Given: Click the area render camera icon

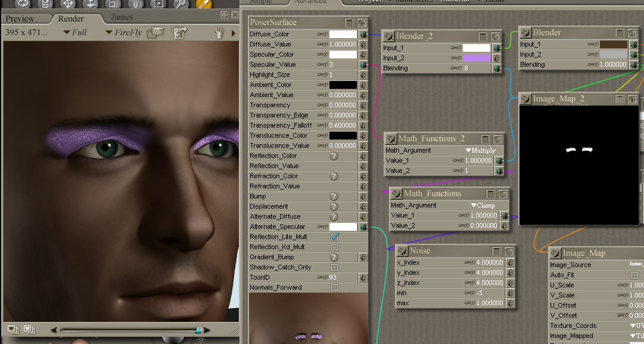Looking at the screenshot, I should [156, 32].
